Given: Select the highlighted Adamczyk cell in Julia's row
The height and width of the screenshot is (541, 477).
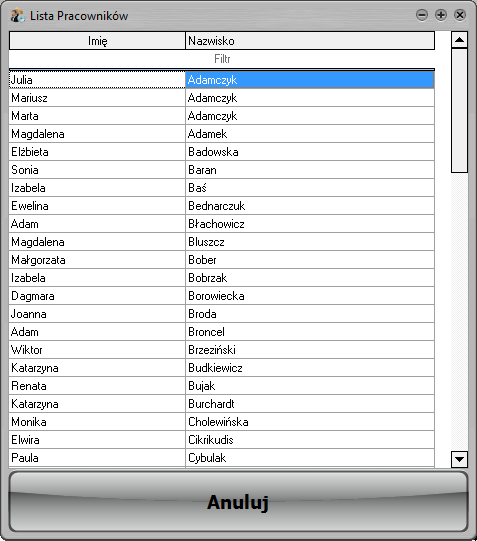Looking at the screenshot, I should [310, 80].
